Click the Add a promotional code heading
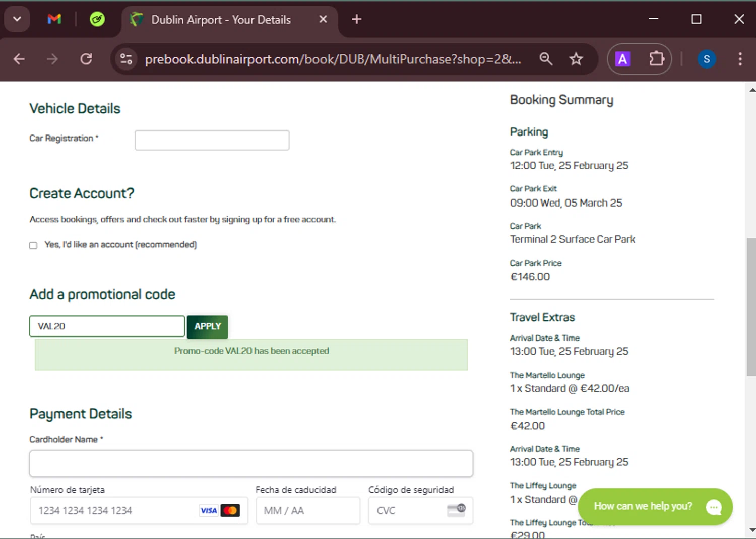 [102, 294]
